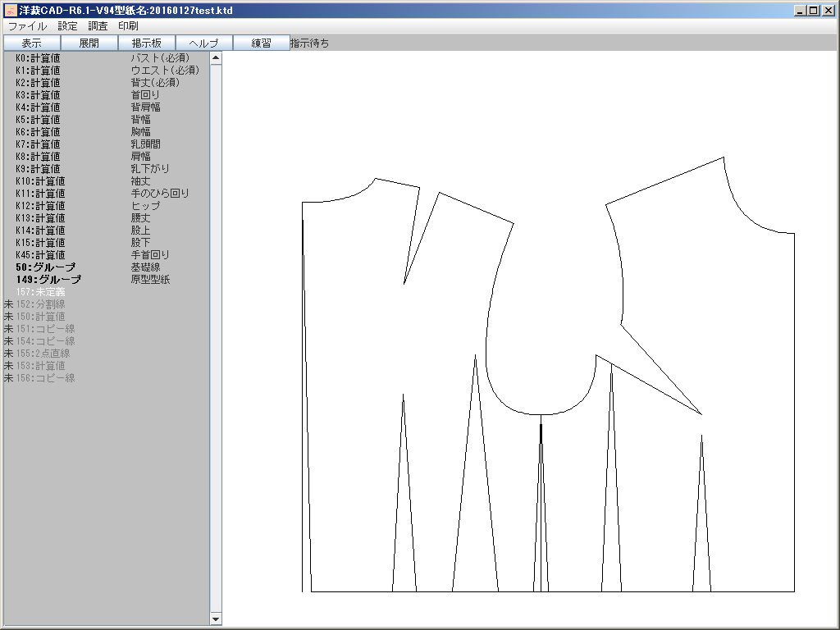Open the ファイル menu
This screenshot has height=630, width=840.
[27, 25]
